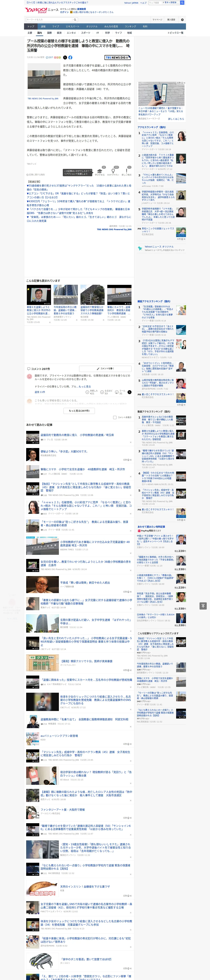Share first comment on X

coord(130,392)
